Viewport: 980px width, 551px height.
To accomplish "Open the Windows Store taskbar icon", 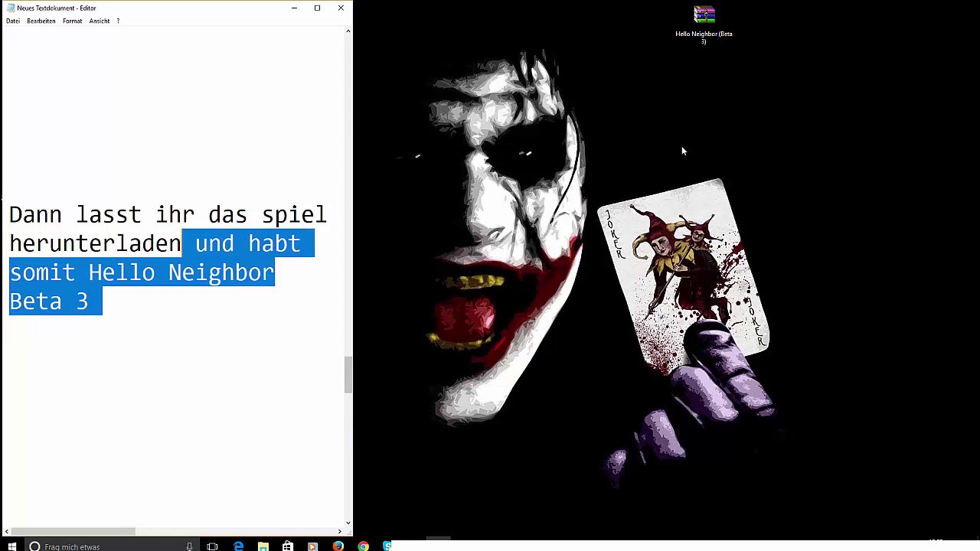I will click(x=287, y=546).
